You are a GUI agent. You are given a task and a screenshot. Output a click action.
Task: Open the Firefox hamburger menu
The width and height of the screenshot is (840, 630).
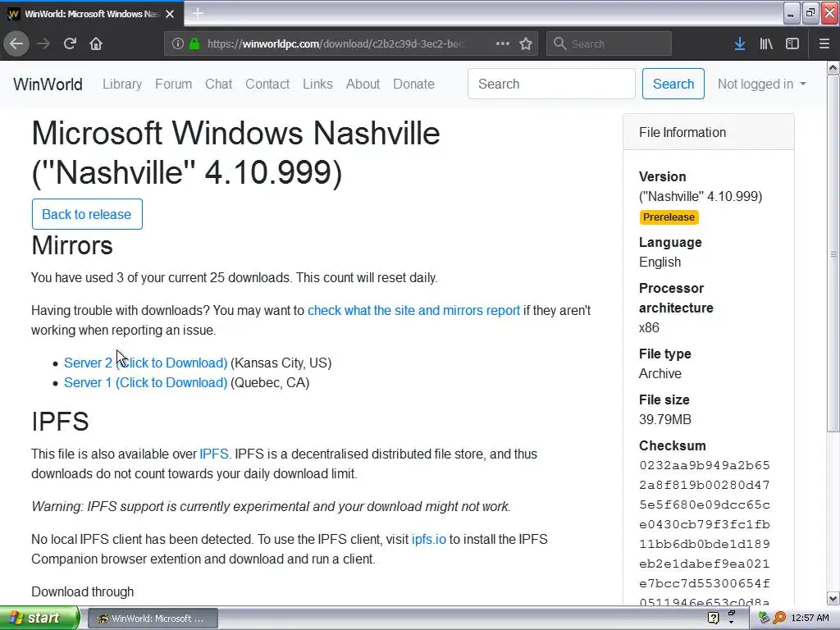point(824,43)
